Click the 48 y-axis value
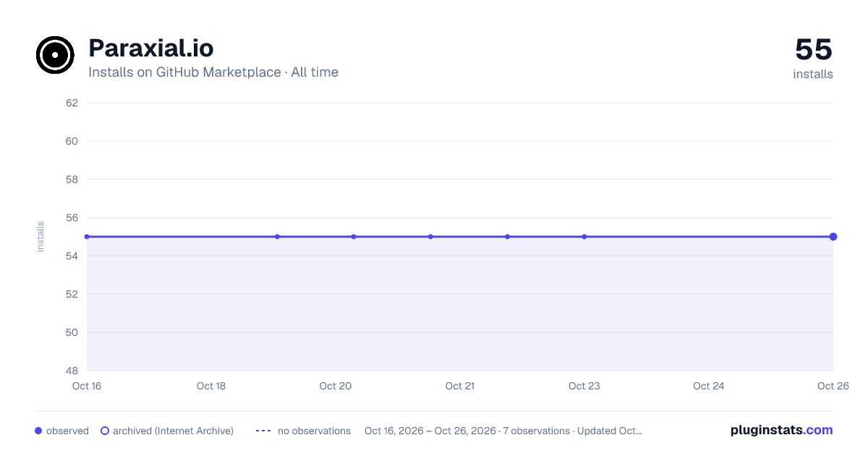This screenshot has width=868, height=456. [72, 371]
